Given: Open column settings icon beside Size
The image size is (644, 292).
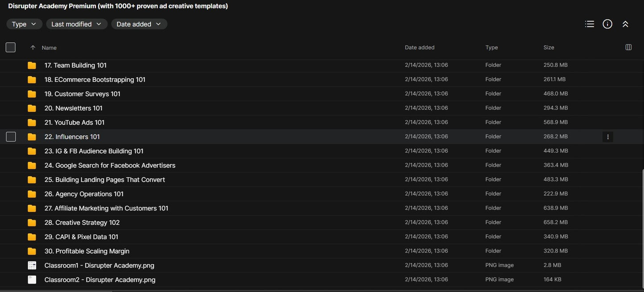Looking at the screenshot, I should 628,47.
